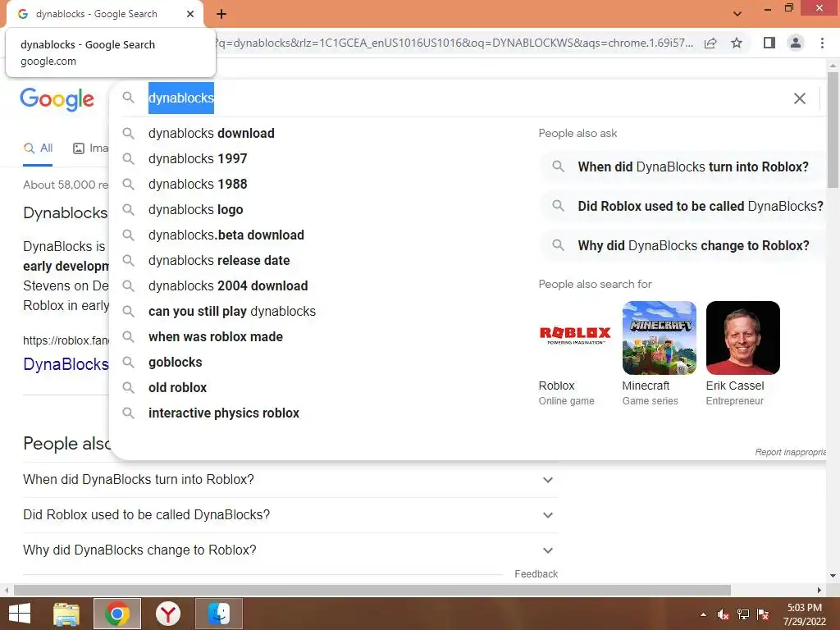The height and width of the screenshot is (630, 840).
Task: Open the Windows Start menu
Action: click(x=20, y=614)
